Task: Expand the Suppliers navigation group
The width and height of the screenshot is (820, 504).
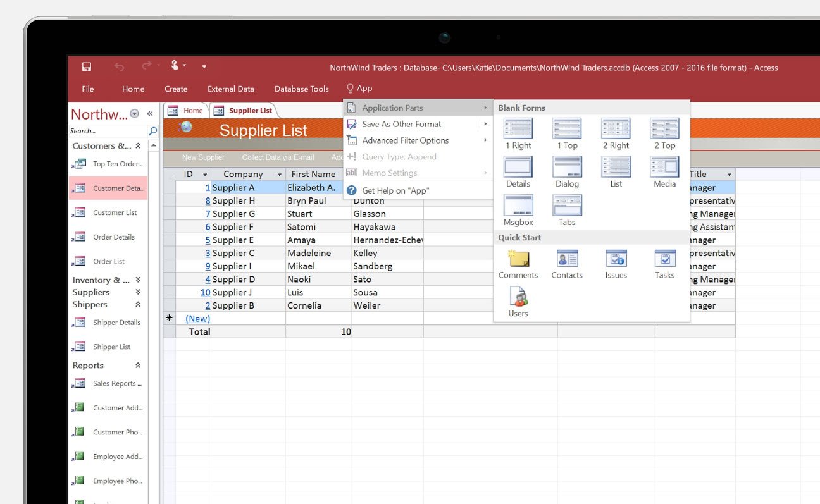Action: tap(138, 292)
